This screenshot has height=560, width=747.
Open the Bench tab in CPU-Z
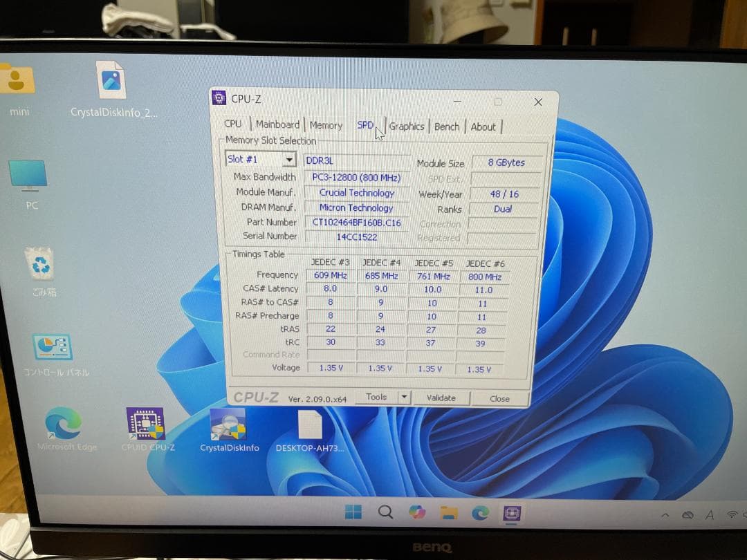pyautogui.click(x=447, y=126)
